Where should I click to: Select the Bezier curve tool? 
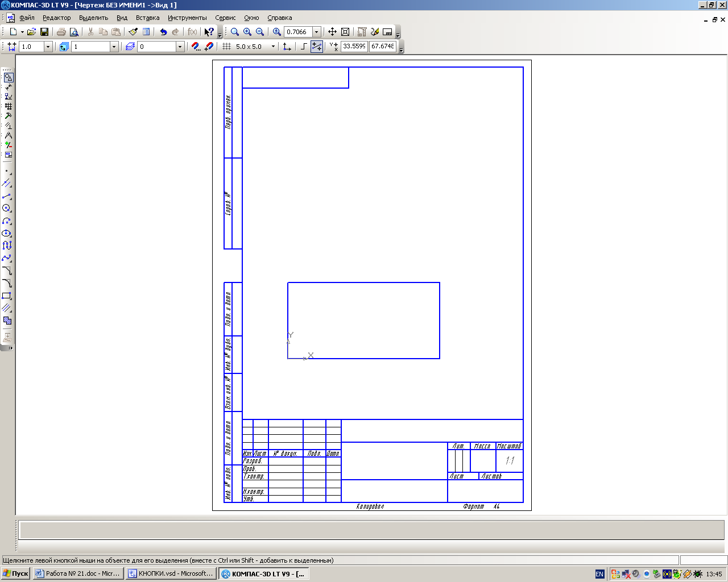(x=7, y=258)
